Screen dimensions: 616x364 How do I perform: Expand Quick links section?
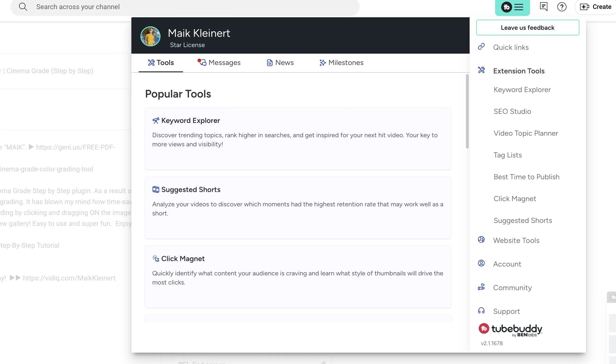click(x=511, y=47)
